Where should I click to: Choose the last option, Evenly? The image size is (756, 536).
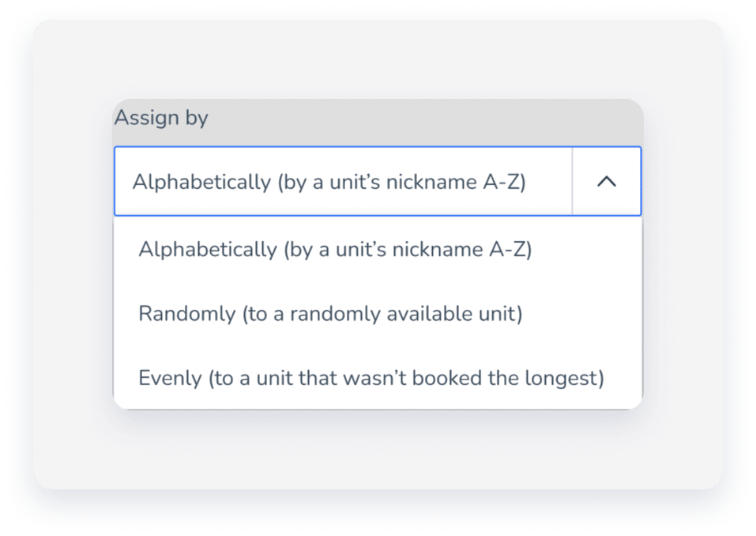pos(370,378)
